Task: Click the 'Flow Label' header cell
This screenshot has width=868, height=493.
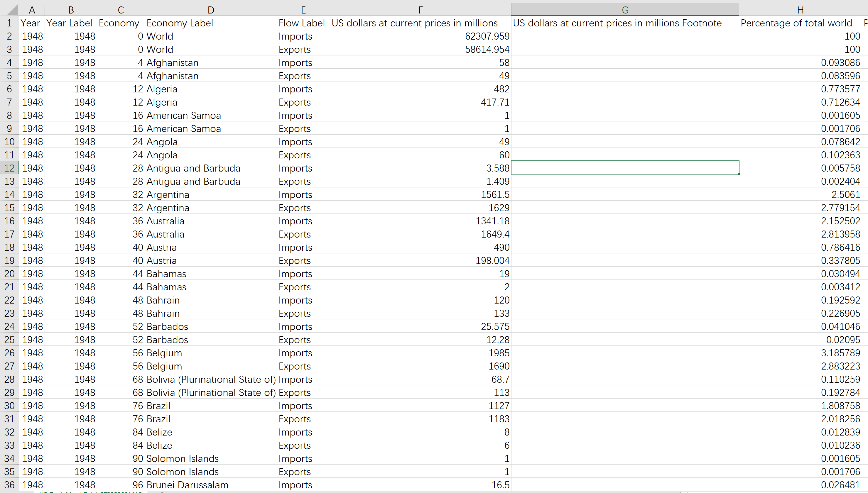Action: pyautogui.click(x=303, y=23)
